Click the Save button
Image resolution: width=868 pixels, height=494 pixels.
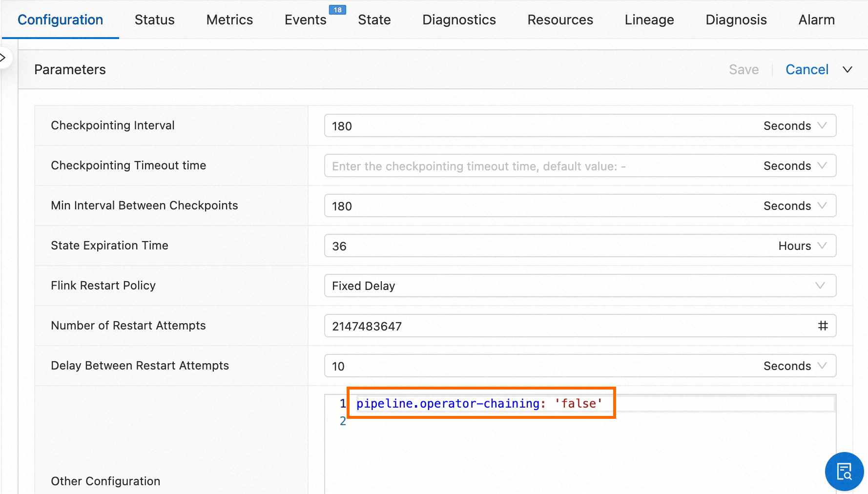pyautogui.click(x=744, y=69)
